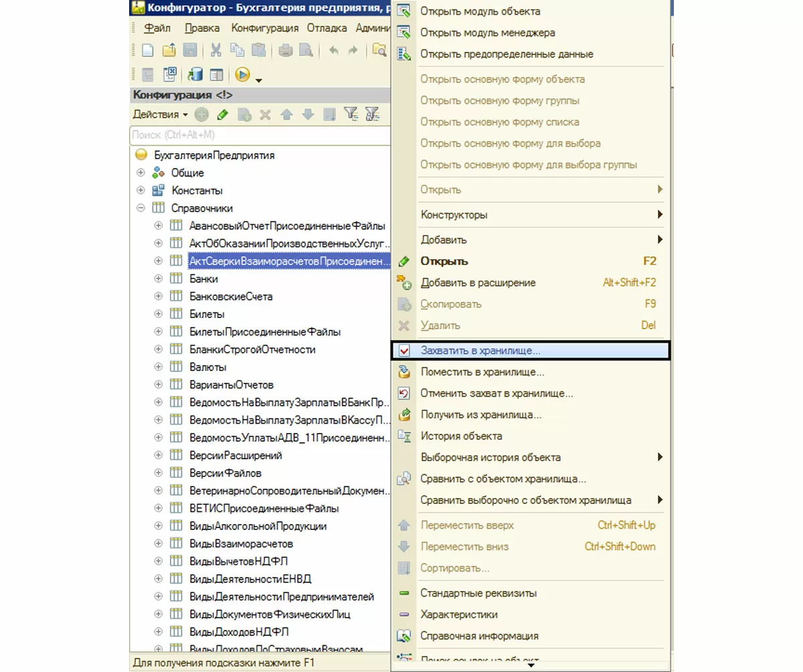Click the green pencil Edit icon

223,115
